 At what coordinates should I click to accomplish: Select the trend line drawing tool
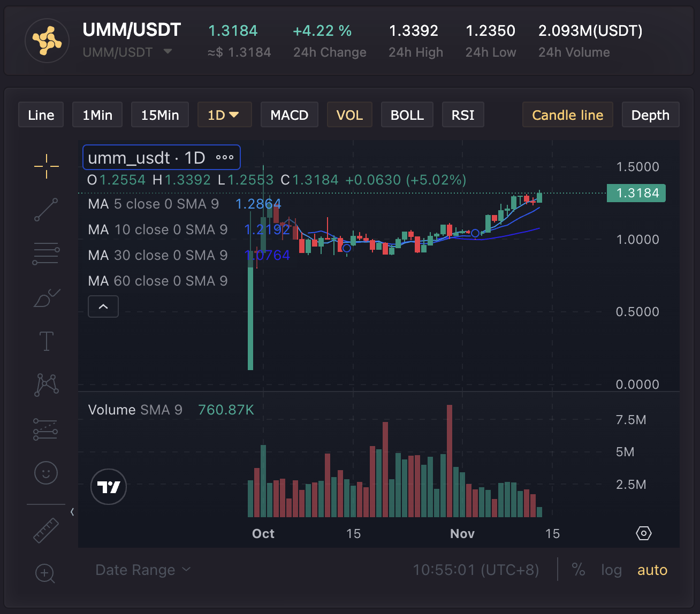point(47,209)
